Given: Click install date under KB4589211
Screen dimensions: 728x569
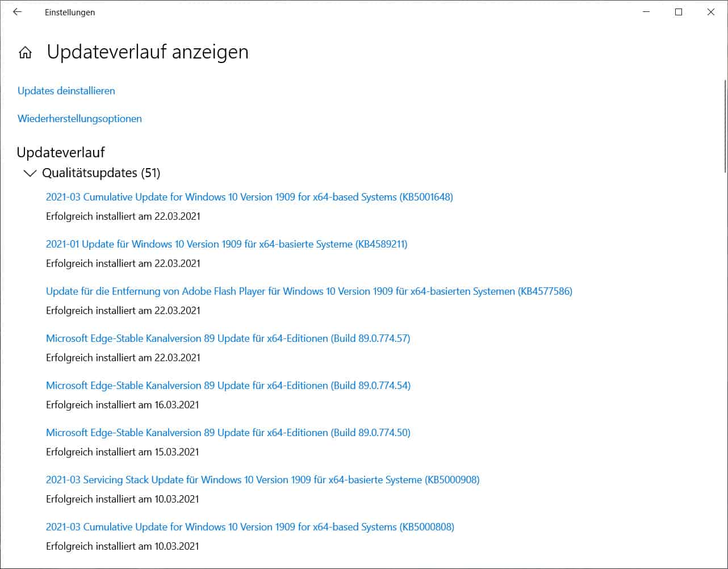Looking at the screenshot, I should pyautogui.click(x=123, y=263).
